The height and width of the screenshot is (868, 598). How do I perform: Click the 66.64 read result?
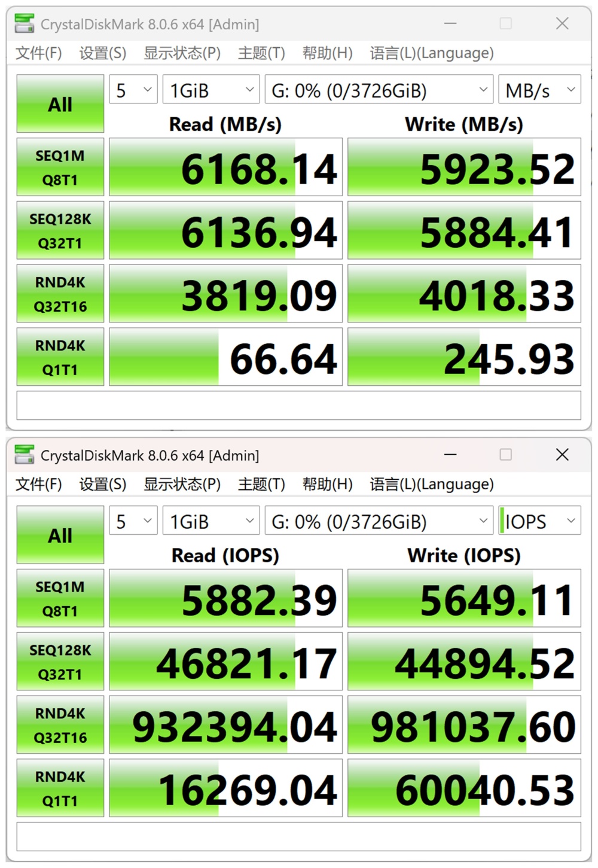[225, 357]
